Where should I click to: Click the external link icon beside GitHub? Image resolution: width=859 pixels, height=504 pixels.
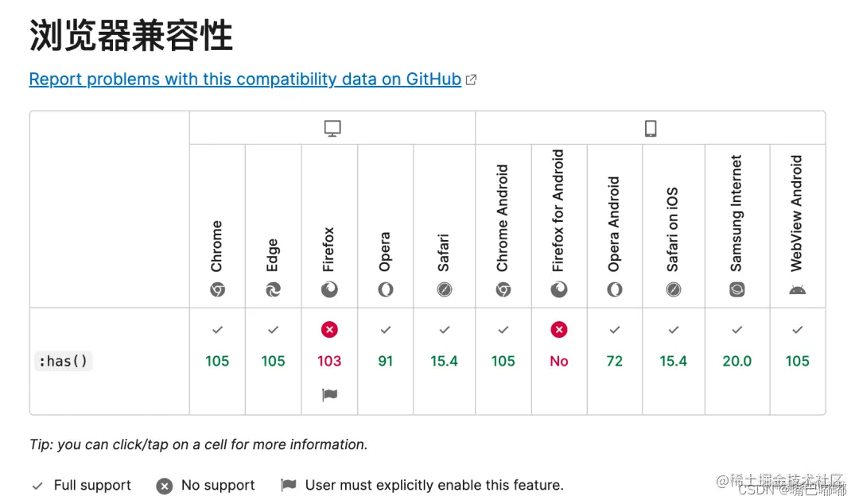point(471,79)
